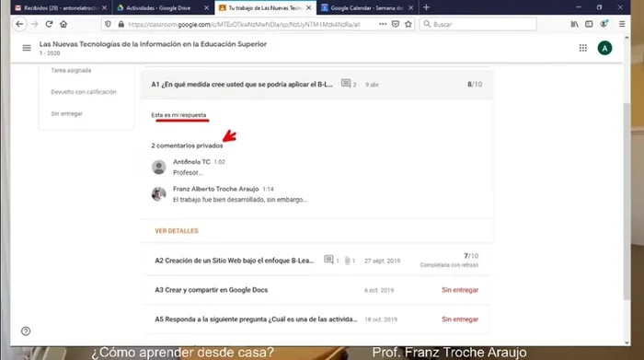Close the Google Drive tab
The width and height of the screenshot is (644, 360).
coord(206,7)
